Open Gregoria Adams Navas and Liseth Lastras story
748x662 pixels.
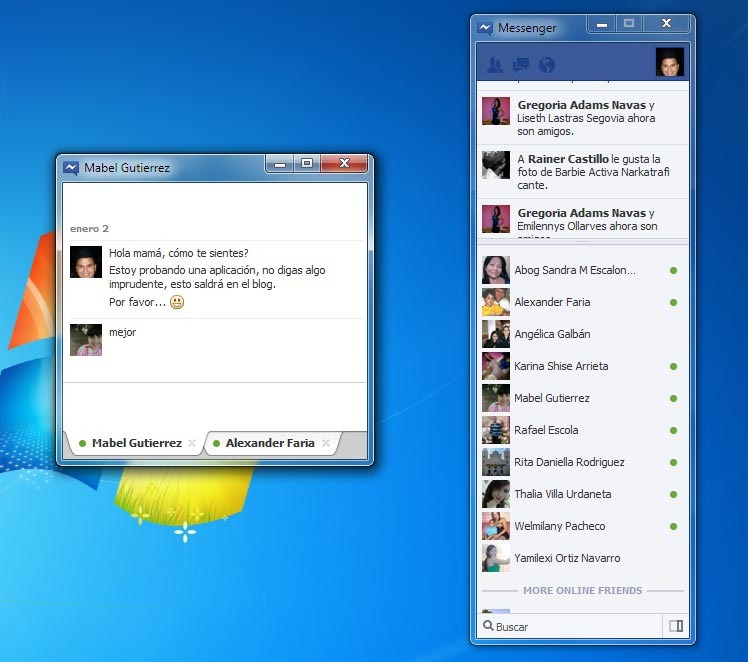click(582, 117)
